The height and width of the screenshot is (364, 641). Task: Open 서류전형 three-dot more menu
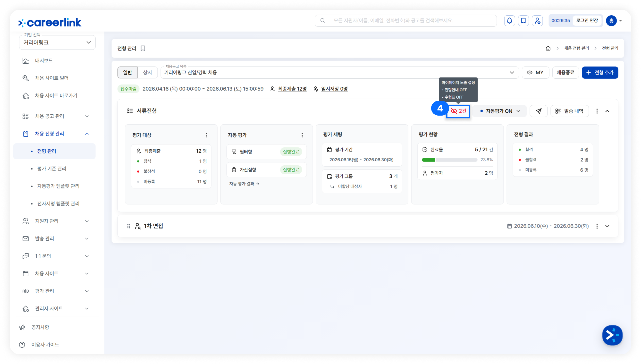point(597,111)
